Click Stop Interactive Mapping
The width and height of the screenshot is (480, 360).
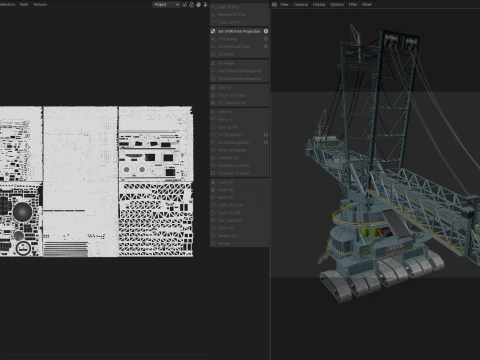[x=239, y=78]
